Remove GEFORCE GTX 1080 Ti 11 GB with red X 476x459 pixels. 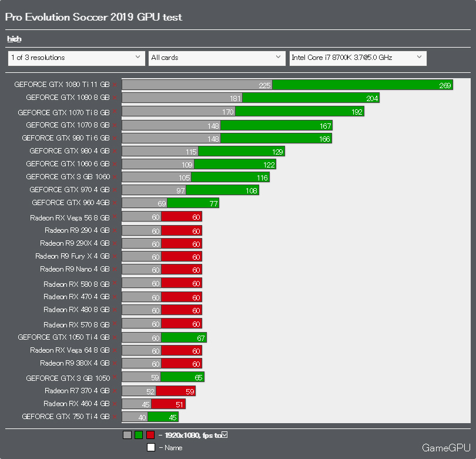pyautogui.click(x=115, y=85)
